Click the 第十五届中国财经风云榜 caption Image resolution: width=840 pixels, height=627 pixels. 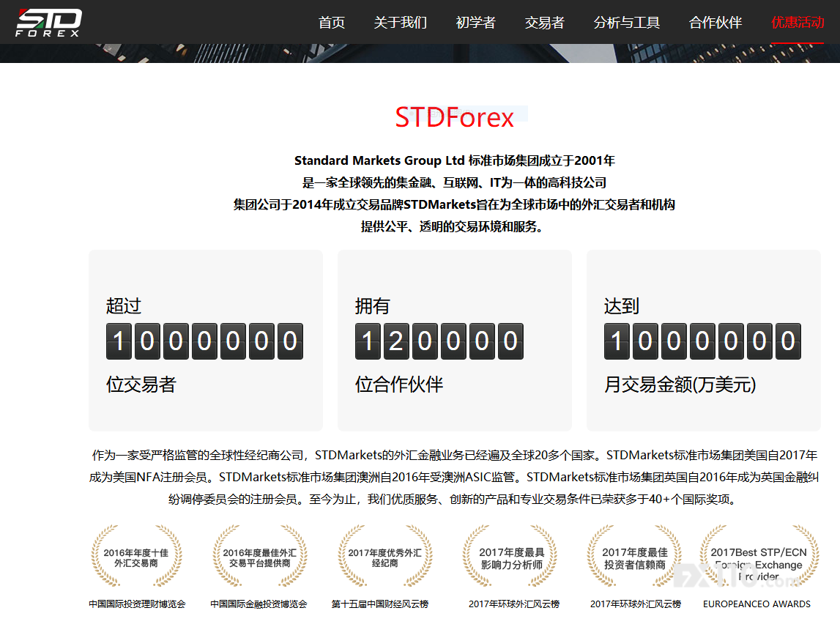[x=380, y=604]
